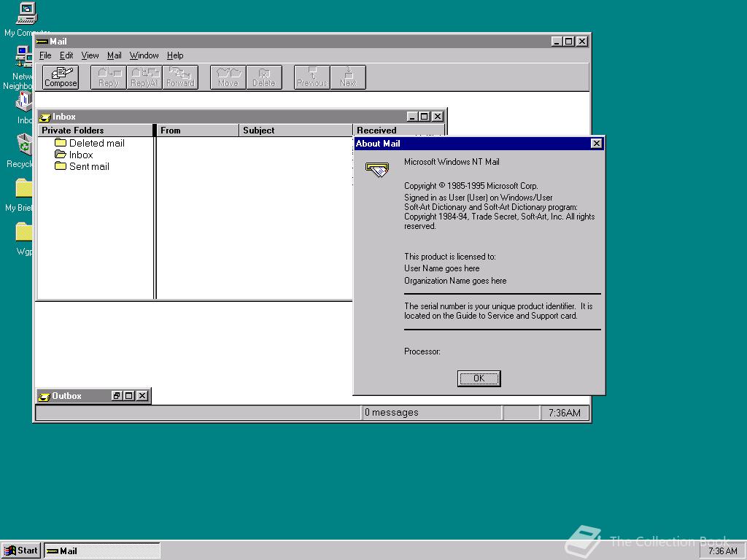Click the '0 messages' status bar text
This screenshot has height=560, width=747.
pos(392,413)
